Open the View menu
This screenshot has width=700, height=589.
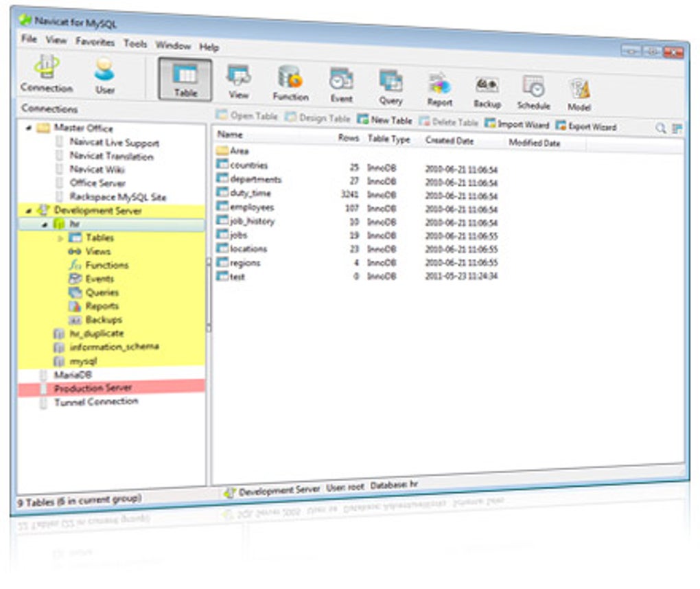coord(56,41)
